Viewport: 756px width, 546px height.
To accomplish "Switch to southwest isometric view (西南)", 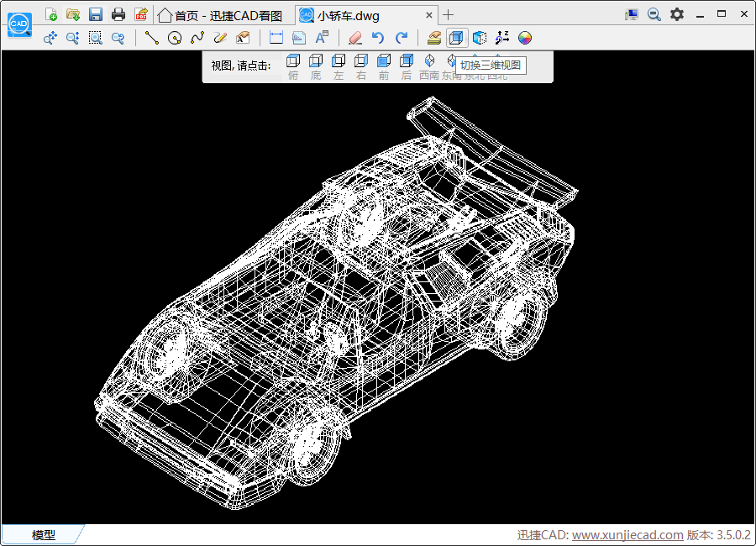I will coord(429,66).
